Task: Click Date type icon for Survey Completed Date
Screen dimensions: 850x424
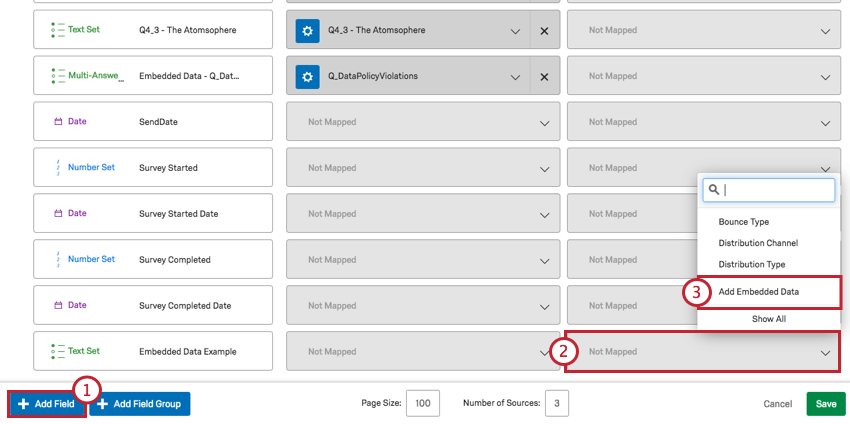Action: coord(57,306)
